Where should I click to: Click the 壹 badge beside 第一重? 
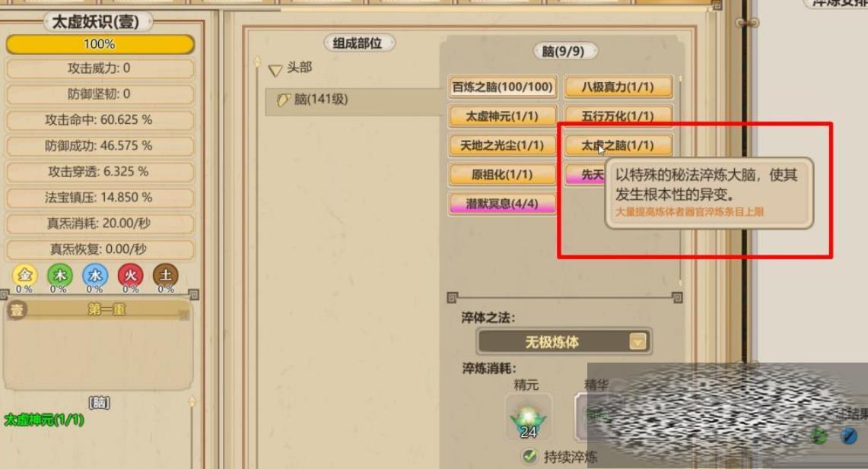17,309
